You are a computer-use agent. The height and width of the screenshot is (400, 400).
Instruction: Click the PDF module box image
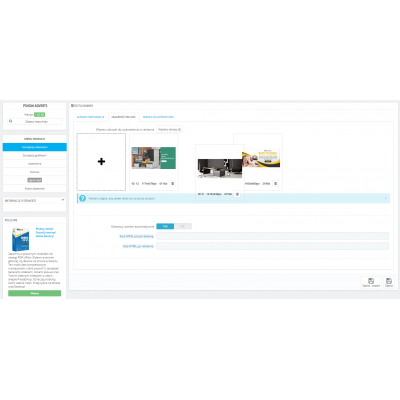coord(21,239)
